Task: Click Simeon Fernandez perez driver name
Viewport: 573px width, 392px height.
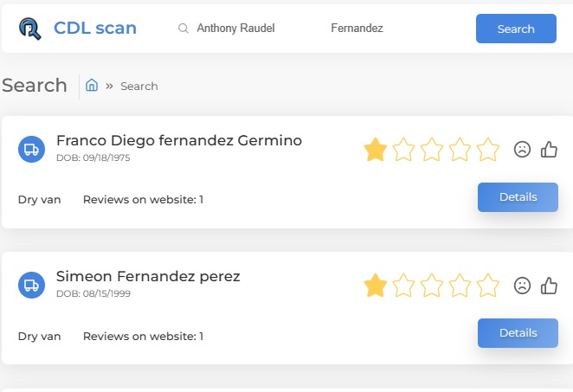Action: [148, 277]
